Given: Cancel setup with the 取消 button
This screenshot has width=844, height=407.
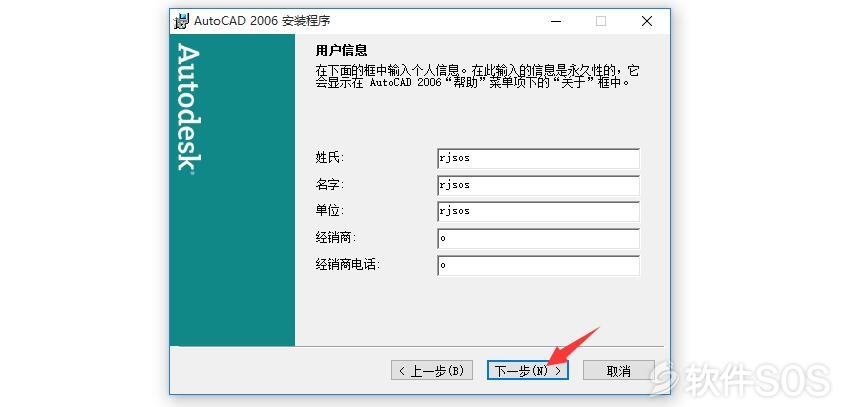Looking at the screenshot, I should pyautogui.click(x=618, y=370).
